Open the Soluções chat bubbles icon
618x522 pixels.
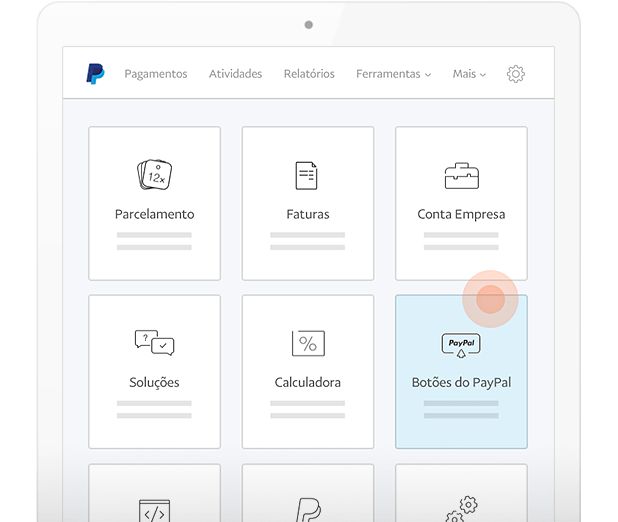point(154,343)
